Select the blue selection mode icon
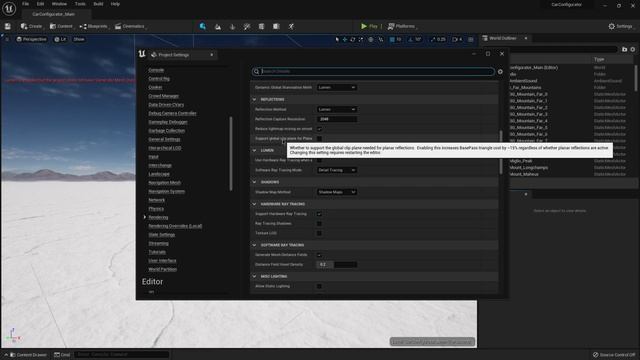Screen dimensions: 640x360 tap(203, 27)
